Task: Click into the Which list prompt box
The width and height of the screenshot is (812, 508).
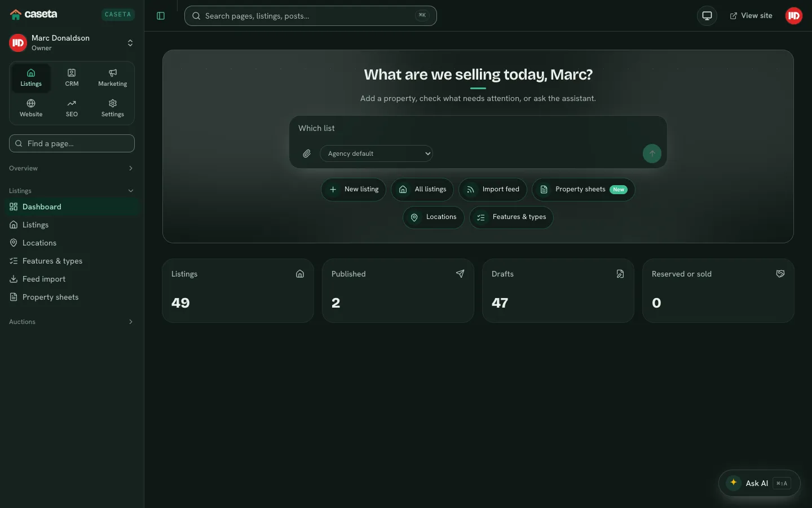Action: 478,129
